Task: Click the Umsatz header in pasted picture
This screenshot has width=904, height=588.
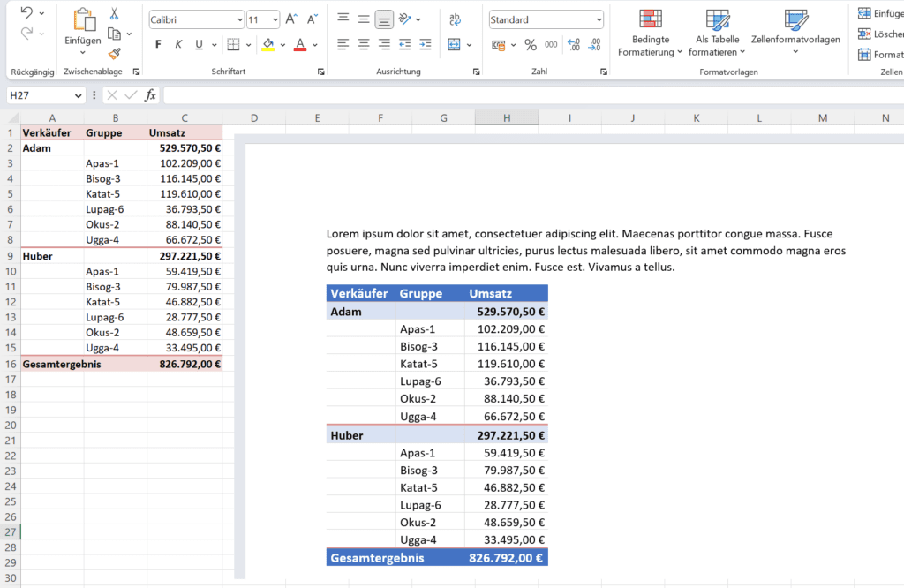Action: 490,293
